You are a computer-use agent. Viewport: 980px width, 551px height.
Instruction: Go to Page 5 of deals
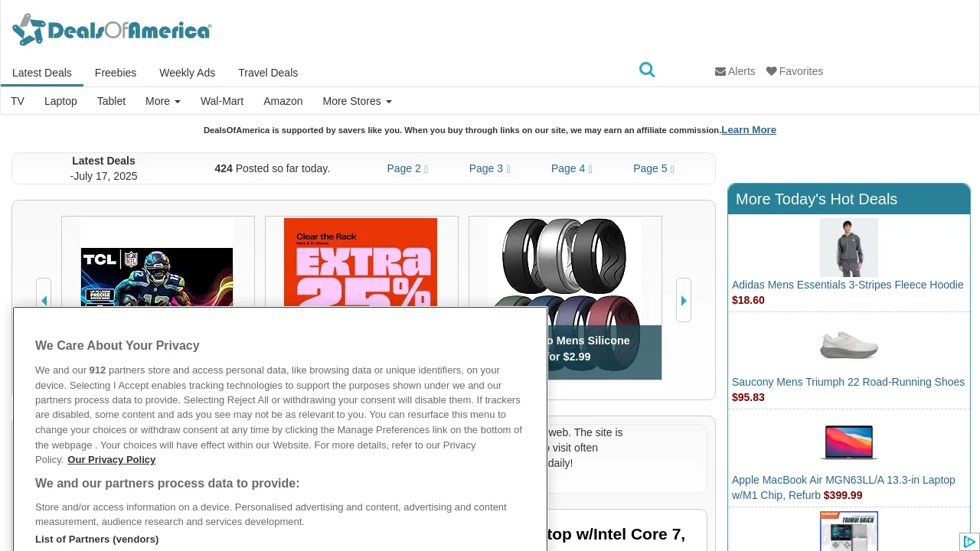click(653, 168)
